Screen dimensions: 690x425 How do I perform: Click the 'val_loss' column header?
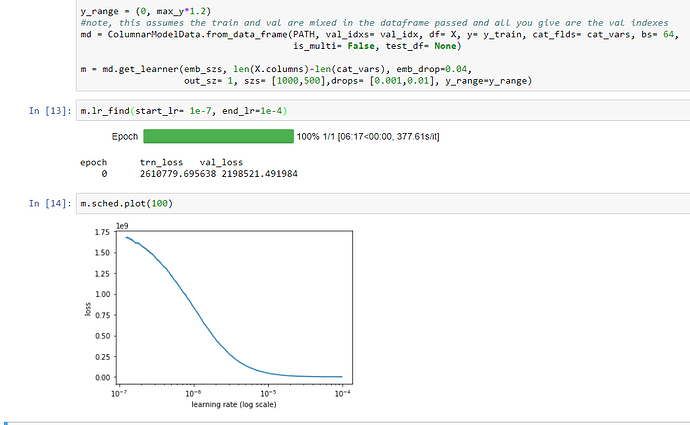click(x=221, y=162)
